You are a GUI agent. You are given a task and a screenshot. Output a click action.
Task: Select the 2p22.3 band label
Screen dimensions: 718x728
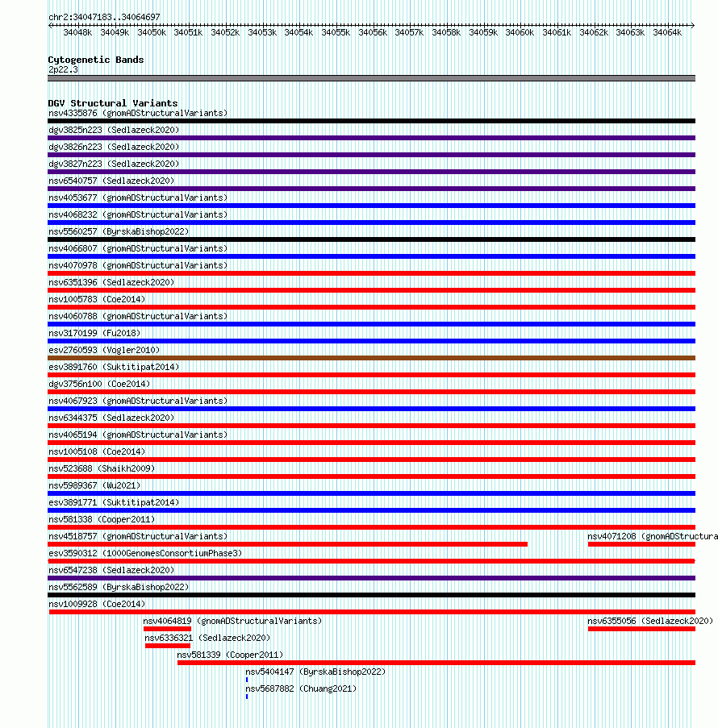tap(63, 69)
